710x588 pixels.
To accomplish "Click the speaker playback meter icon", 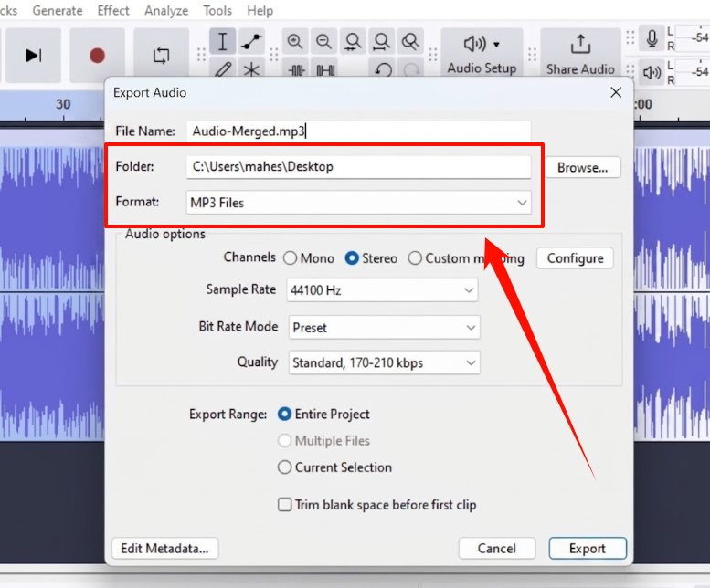I will [x=652, y=72].
